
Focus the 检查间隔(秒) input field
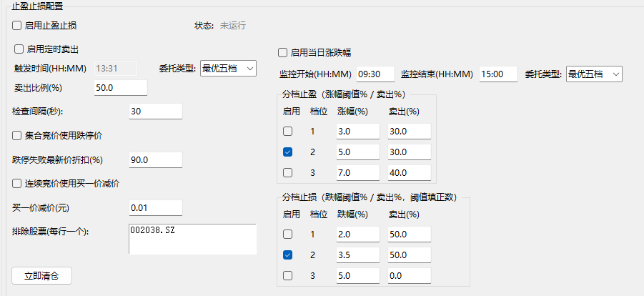(156, 112)
